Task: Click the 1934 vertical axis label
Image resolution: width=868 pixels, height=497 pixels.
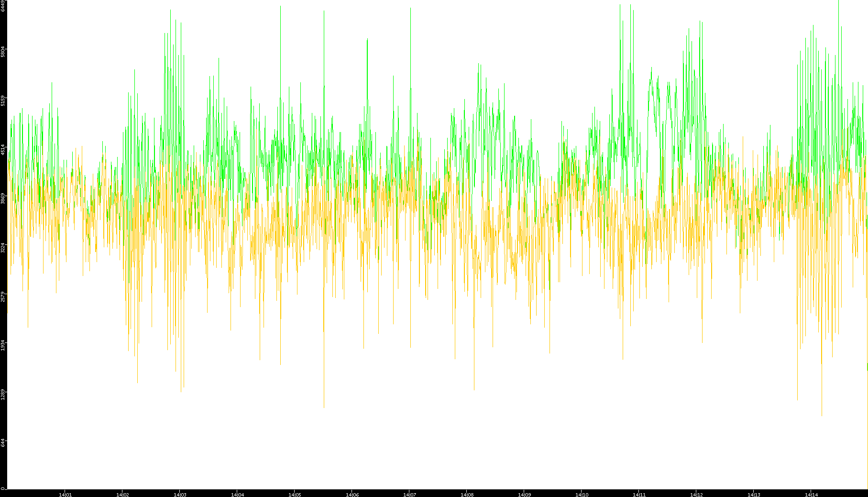Action: [3, 345]
